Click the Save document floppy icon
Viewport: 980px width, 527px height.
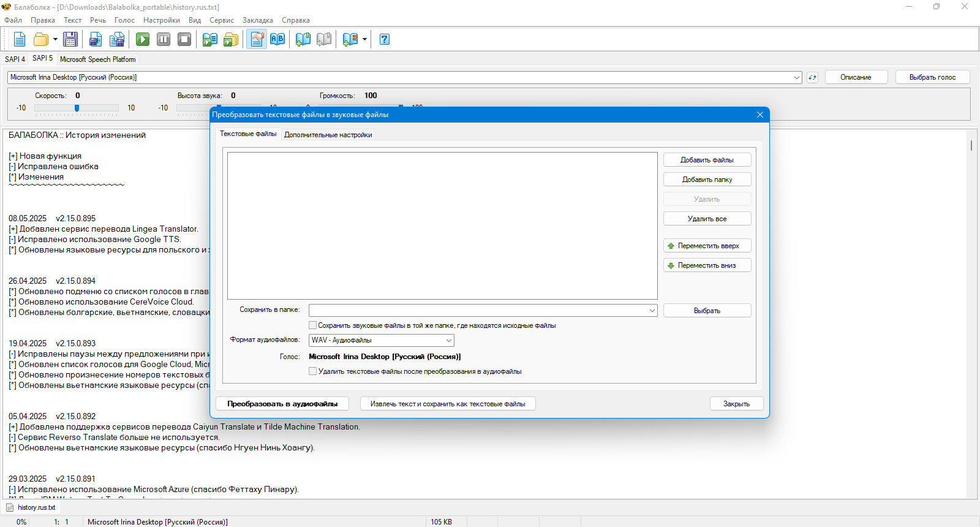(70, 40)
